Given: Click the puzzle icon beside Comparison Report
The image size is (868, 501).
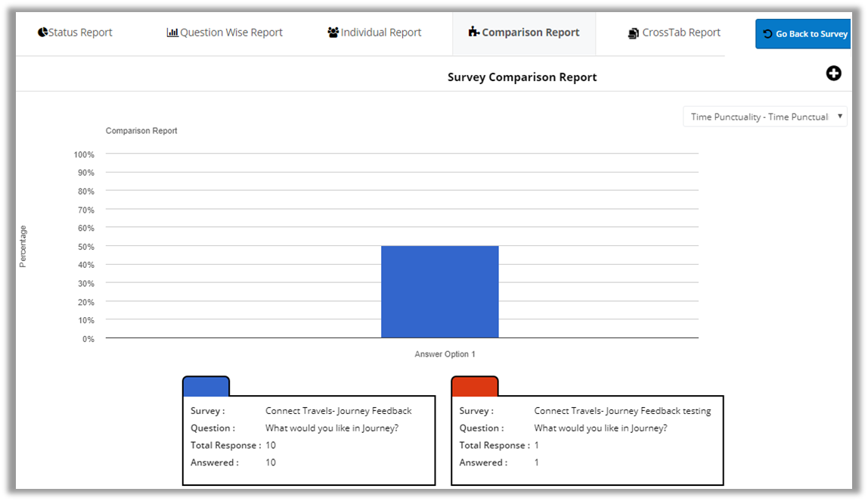Looking at the screenshot, I should (474, 32).
